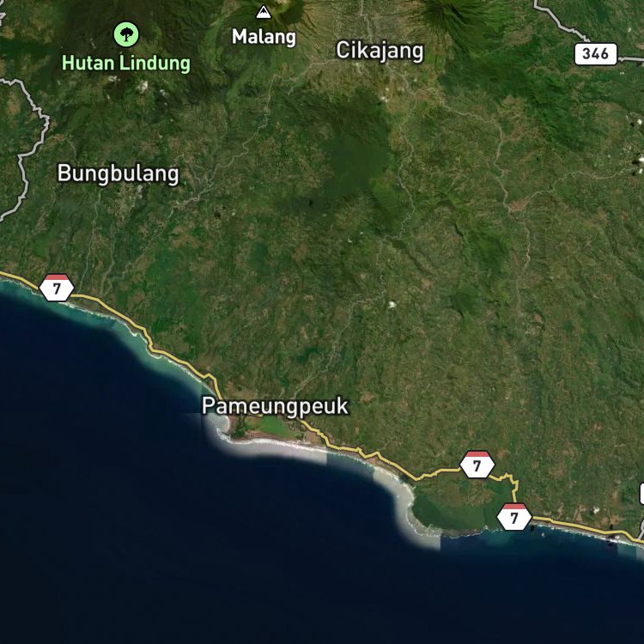Click the 346 road shield marker
The width and height of the screenshot is (644, 644).
(596, 54)
